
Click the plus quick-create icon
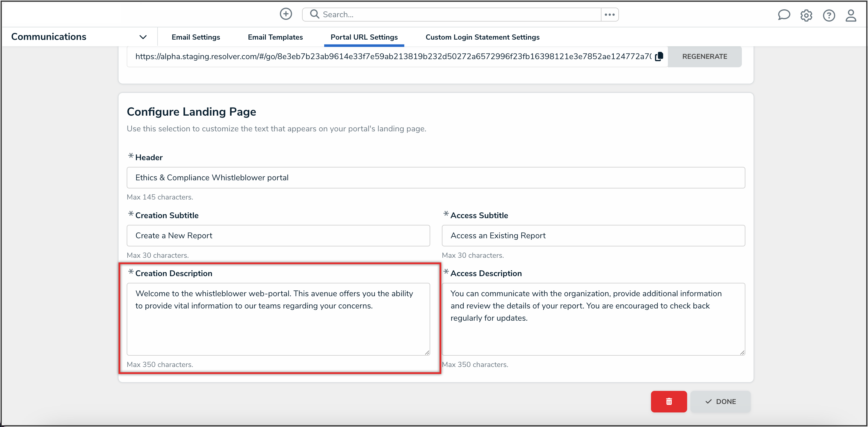[x=286, y=14]
